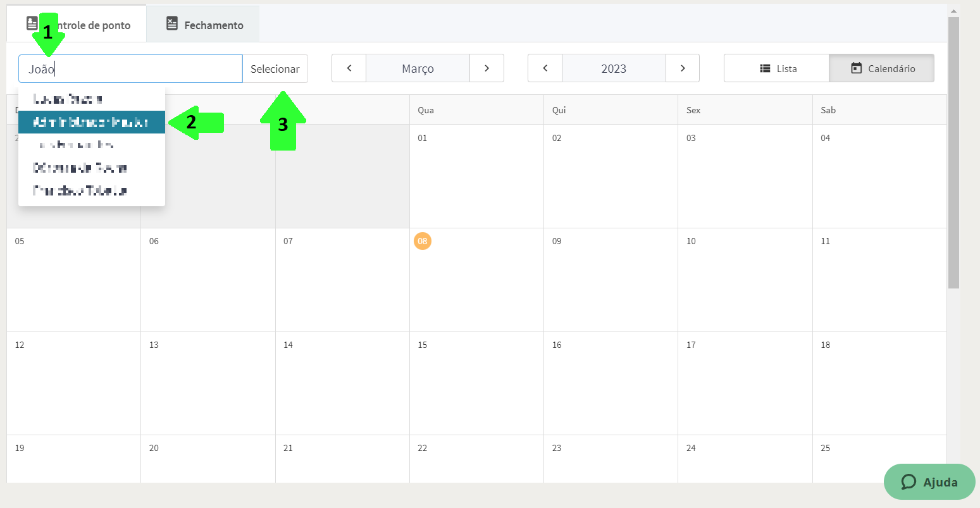Choose the first suggestion in the dropdown
Screen dimensions: 980x508
pos(92,99)
